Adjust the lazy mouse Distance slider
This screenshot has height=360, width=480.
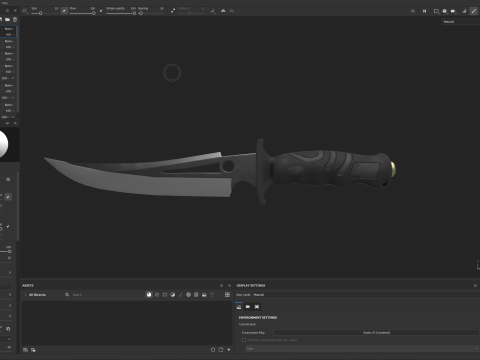click(191, 13)
